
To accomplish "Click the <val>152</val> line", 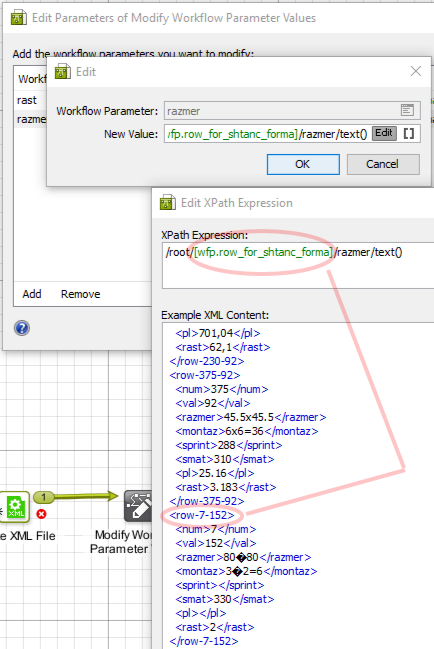I will pyautogui.click(x=216, y=543).
